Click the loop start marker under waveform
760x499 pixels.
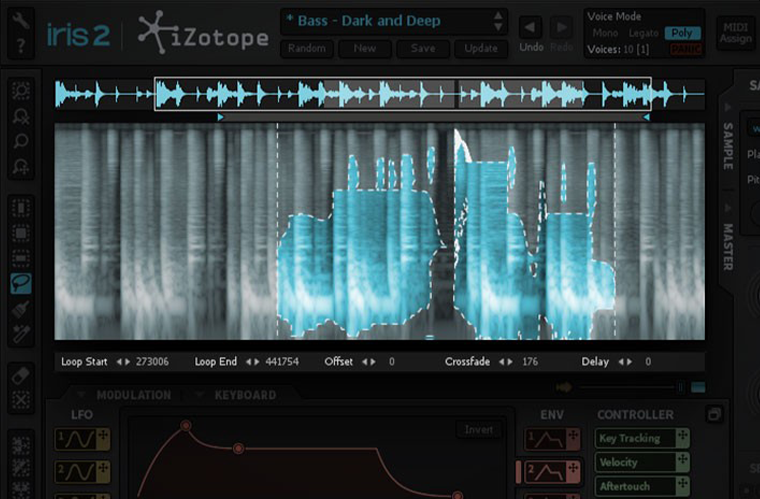[x=221, y=117]
